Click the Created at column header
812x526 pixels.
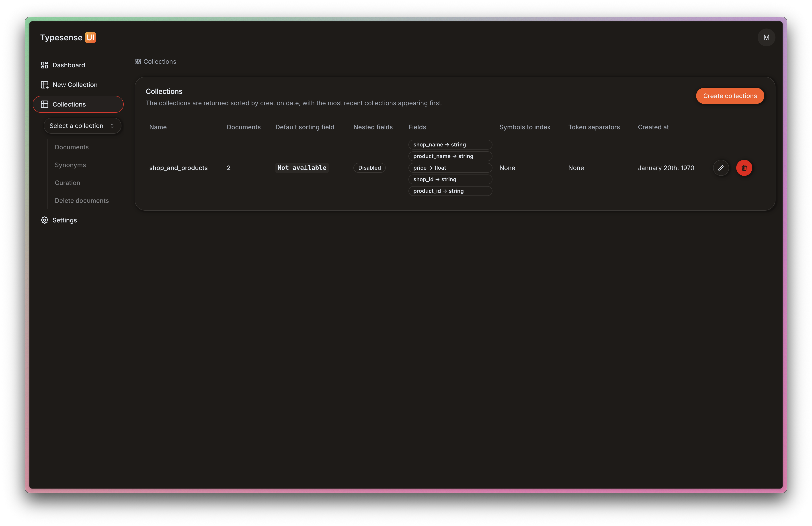[x=653, y=127]
